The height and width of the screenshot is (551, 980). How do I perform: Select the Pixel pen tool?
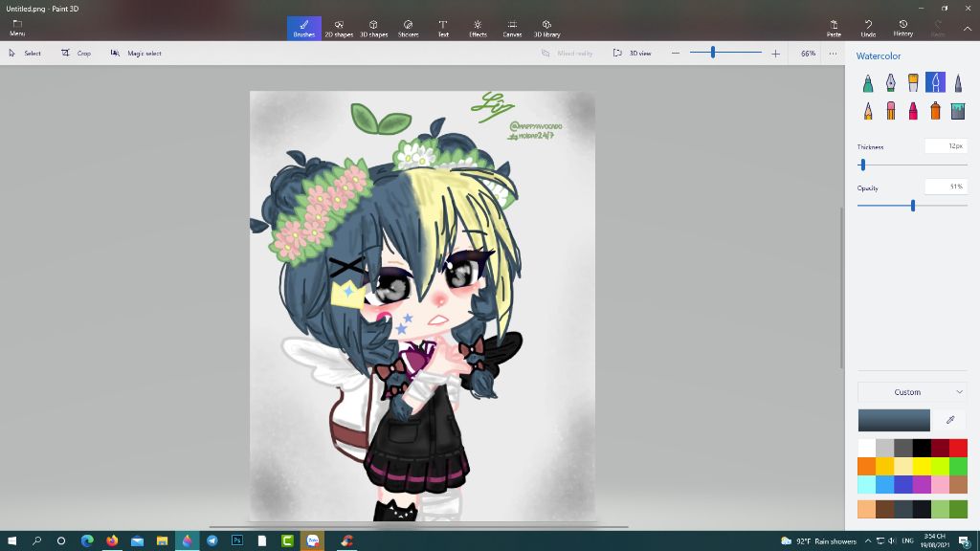(958, 82)
